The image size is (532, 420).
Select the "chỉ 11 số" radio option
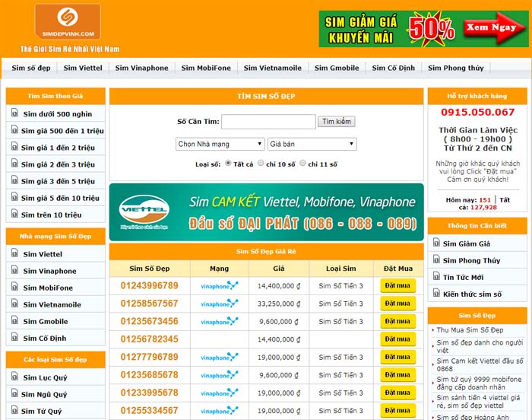(x=302, y=164)
